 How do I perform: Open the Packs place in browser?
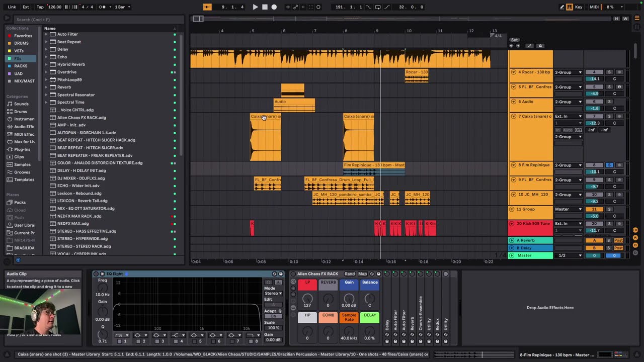pos(20,203)
